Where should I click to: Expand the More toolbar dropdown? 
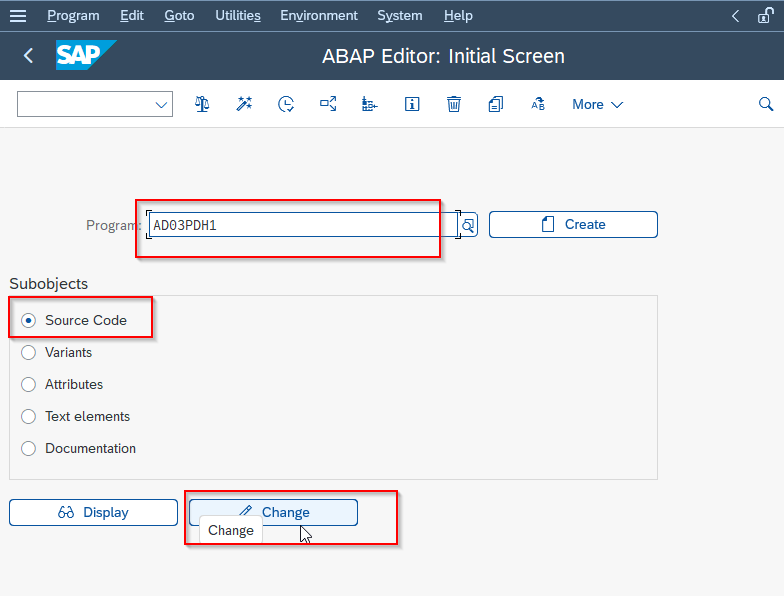click(598, 104)
